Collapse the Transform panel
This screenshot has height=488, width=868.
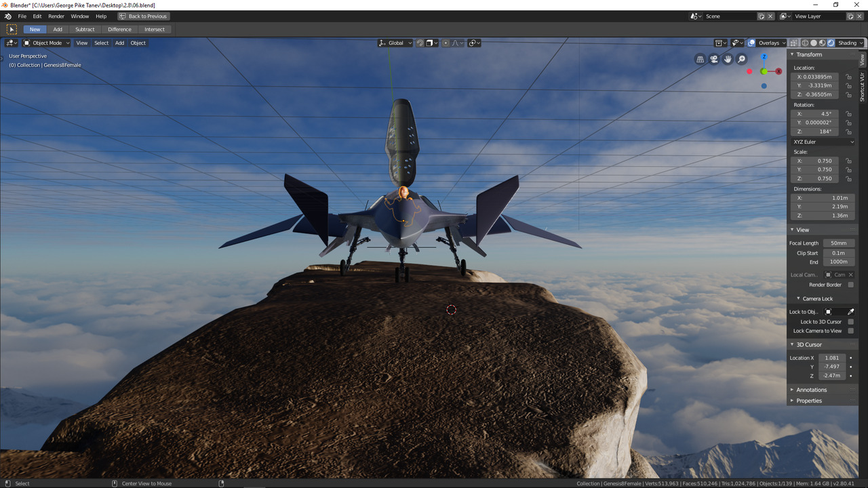(808, 54)
